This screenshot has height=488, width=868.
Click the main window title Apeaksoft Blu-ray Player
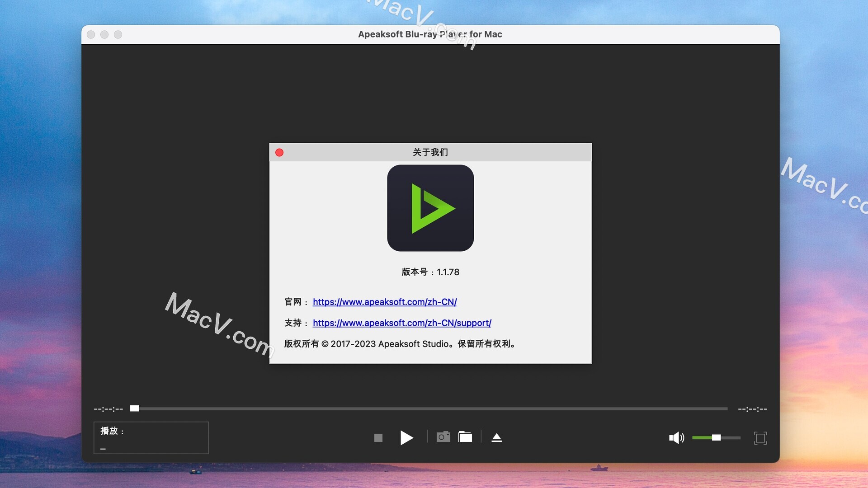[x=430, y=34]
